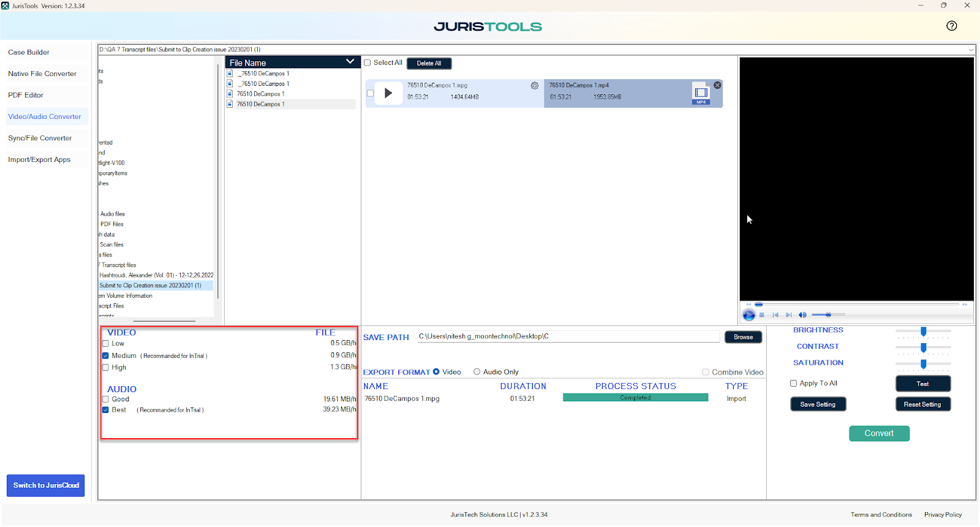Open settings gear for 76510 DeCampos 1.mpg
The image size is (980, 527).
pos(535,86)
